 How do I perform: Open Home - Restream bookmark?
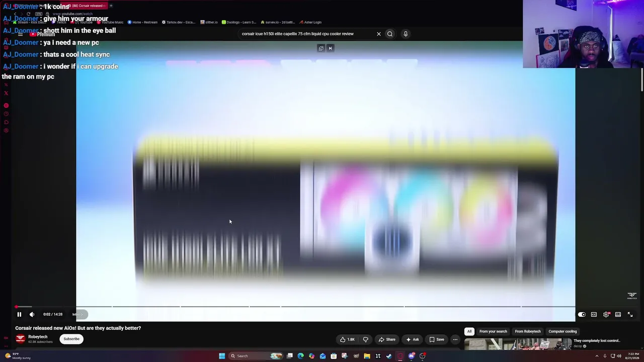point(142,22)
